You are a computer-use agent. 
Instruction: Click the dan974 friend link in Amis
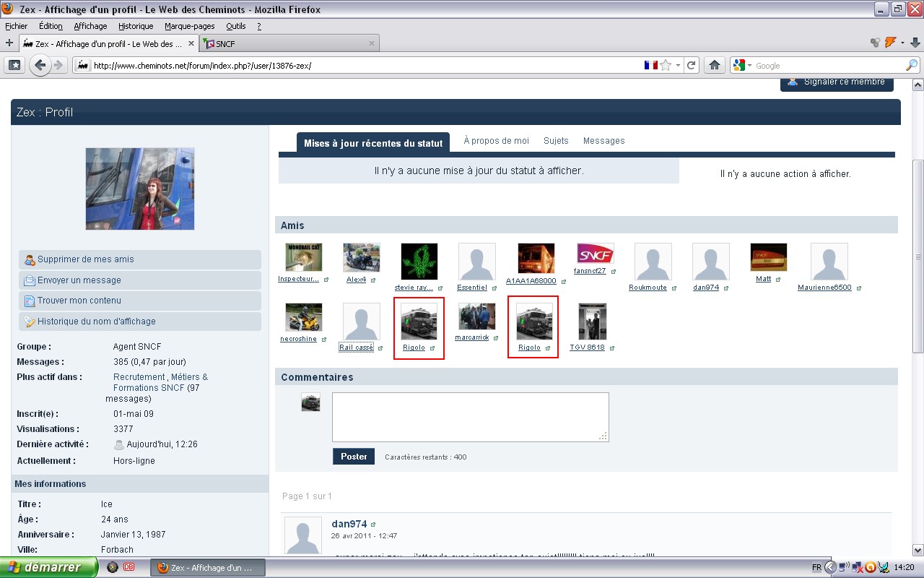tap(707, 288)
